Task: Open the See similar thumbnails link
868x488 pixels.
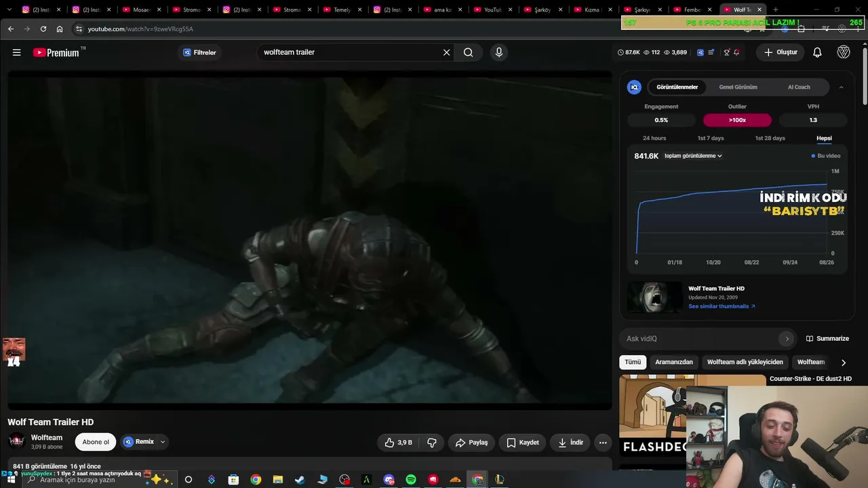Action: point(722,306)
